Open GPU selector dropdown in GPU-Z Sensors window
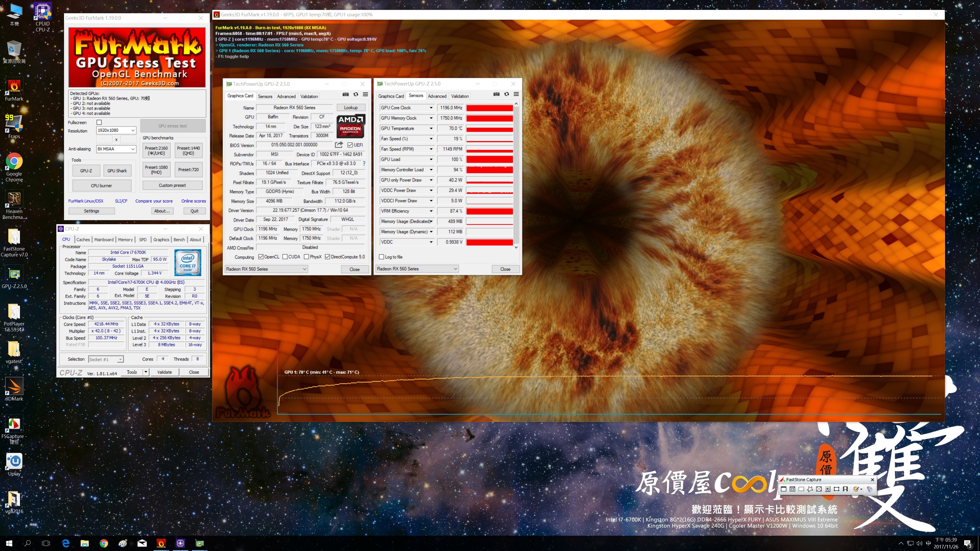Viewport: 980px width, 551px height. tap(417, 268)
